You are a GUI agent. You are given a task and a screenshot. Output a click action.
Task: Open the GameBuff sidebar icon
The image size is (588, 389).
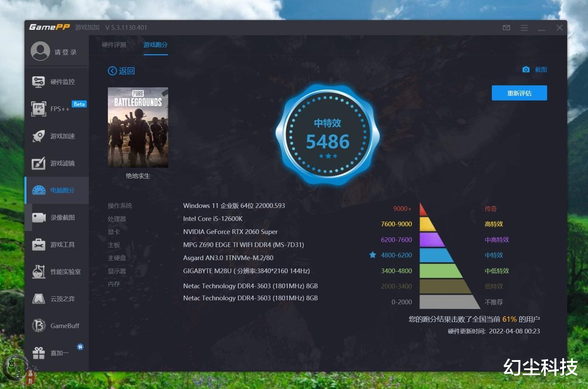[39, 326]
